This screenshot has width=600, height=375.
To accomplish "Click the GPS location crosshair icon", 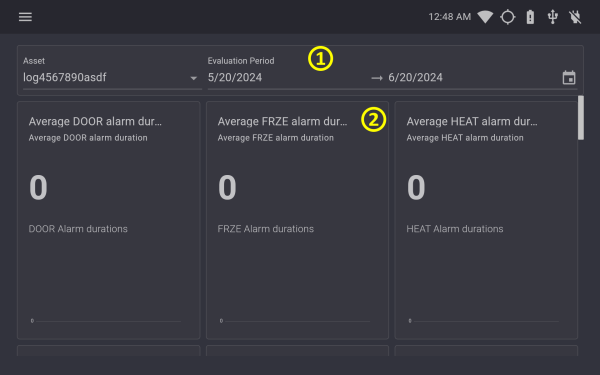I will point(508,17).
